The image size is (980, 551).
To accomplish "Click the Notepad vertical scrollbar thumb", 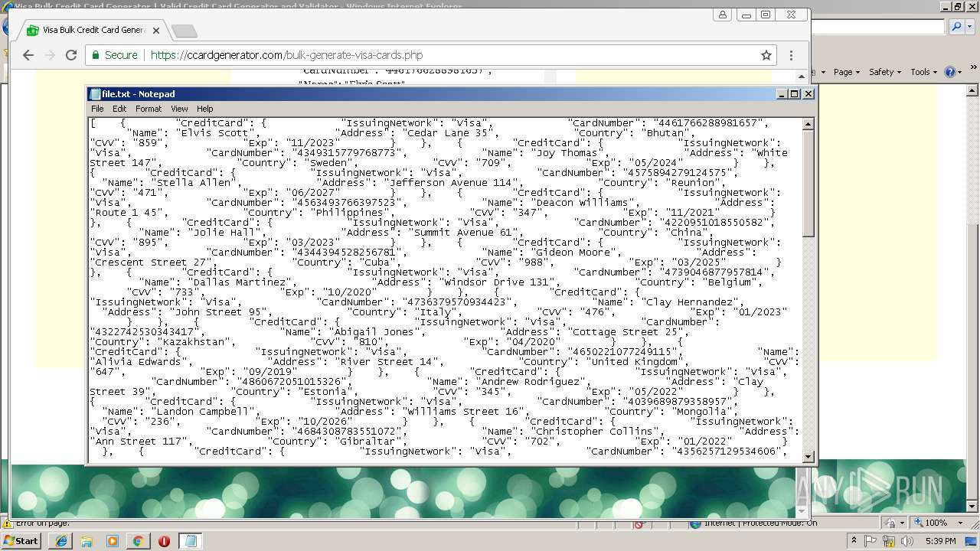I will click(808, 182).
